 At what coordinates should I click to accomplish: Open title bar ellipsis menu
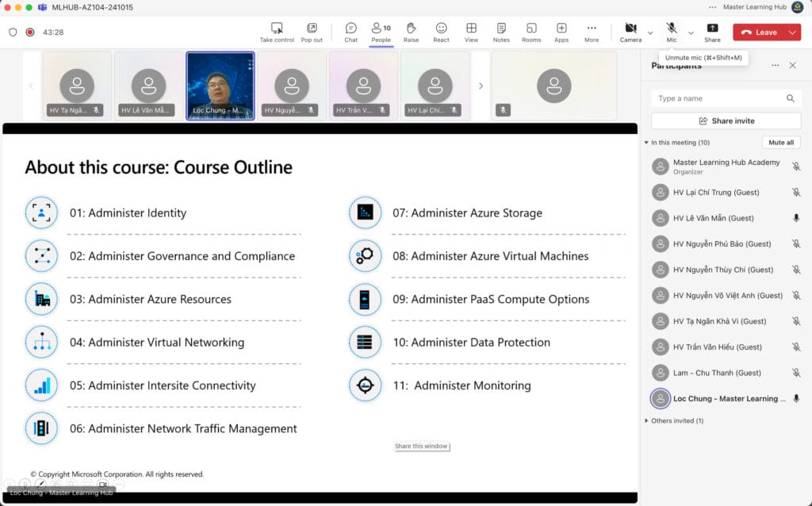[x=713, y=7]
